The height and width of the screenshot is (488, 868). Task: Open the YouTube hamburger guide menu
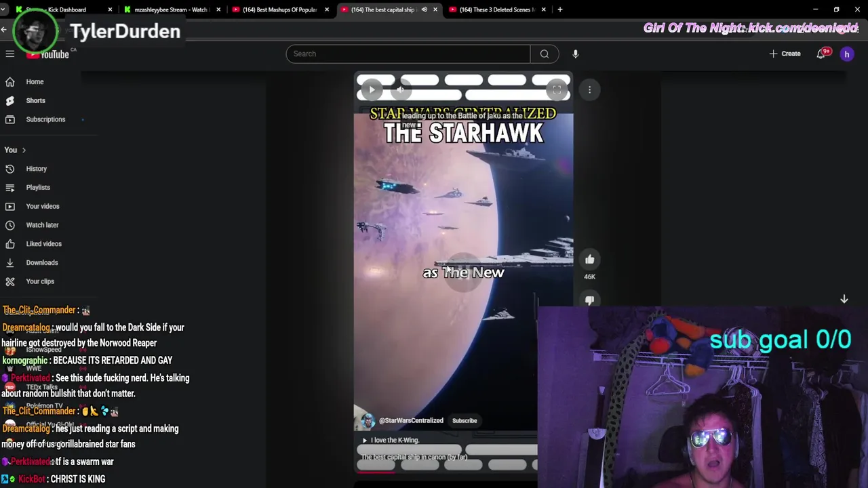point(10,54)
